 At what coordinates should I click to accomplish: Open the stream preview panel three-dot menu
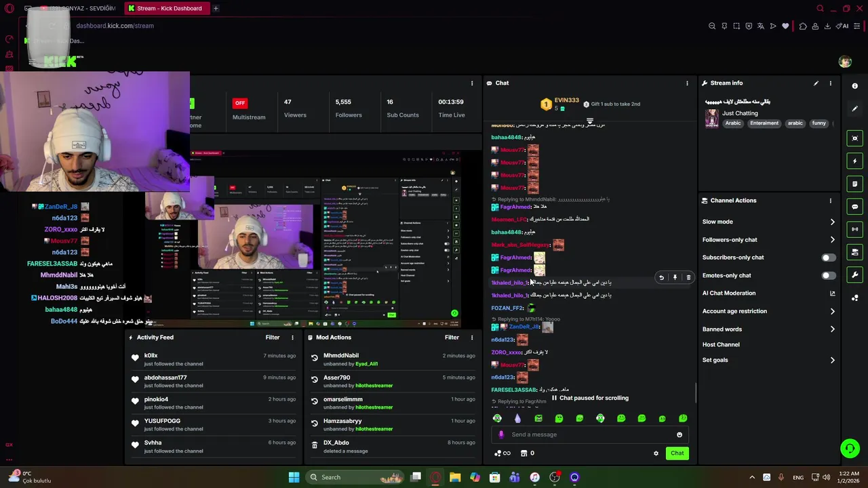tap(472, 83)
